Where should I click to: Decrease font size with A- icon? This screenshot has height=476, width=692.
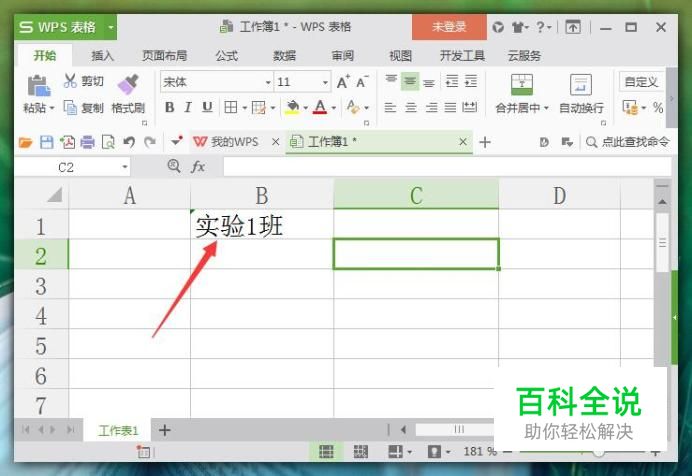pyautogui.click(x=362, y=82)
